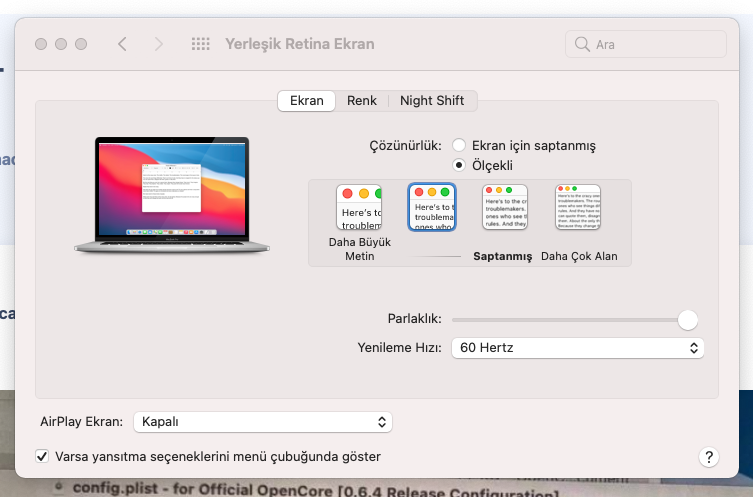This screenshot has width=753, height=497.
Task: Click the forward arrow in the toolbar
Action: click(x=158, y=44)
